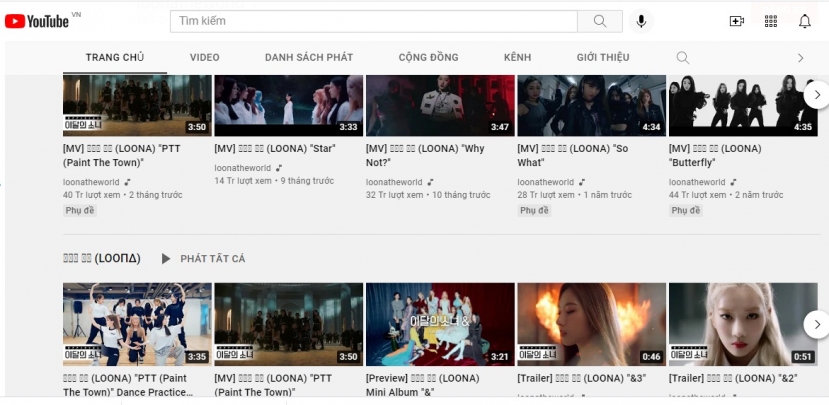The width and height of the screenshot is (829, 405).
Task: Advance the LOONA playlist row with next arrow
Action: pos(817,324)
